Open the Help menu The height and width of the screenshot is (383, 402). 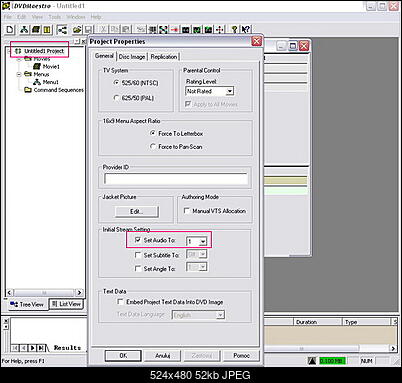point(96,17)
